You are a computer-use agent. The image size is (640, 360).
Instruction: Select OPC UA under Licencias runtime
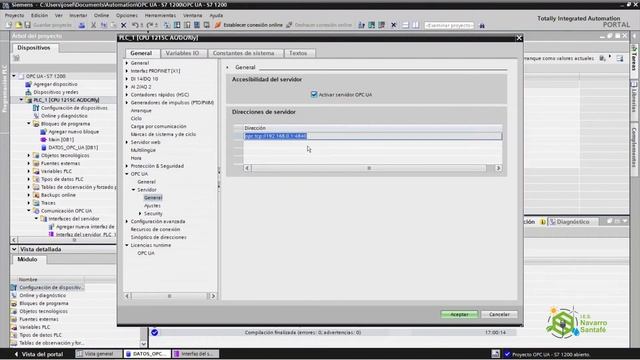[146, 253]
